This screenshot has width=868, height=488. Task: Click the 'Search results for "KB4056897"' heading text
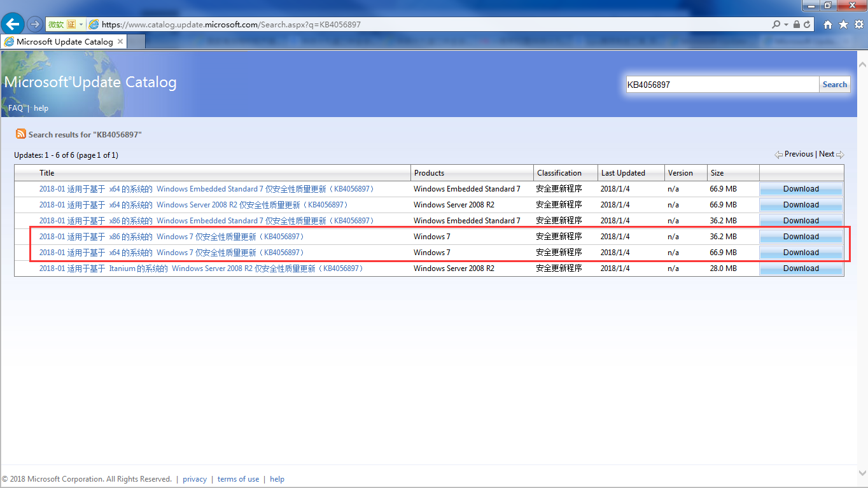coord(85,135)
